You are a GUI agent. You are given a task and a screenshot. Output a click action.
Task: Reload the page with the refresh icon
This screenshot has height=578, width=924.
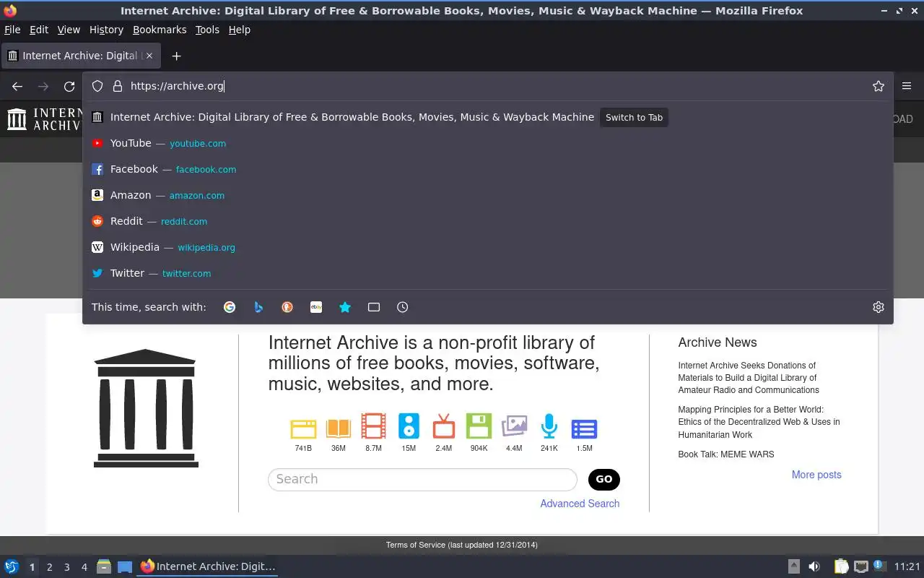69,86
